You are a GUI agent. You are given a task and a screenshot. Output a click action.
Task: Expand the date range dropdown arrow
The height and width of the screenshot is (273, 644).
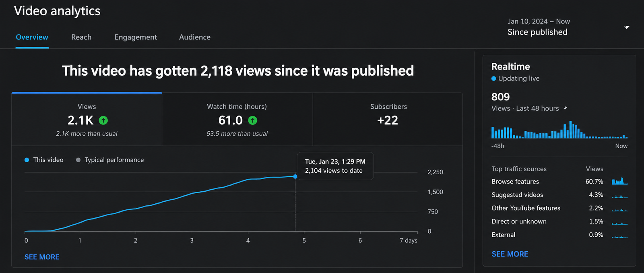pos(626,27)
